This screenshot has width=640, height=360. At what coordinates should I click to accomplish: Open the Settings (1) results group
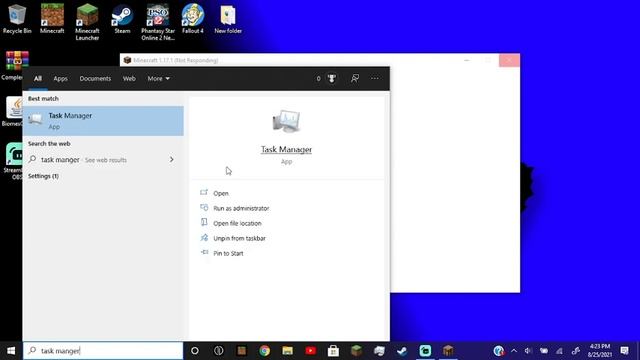(43, 176)
